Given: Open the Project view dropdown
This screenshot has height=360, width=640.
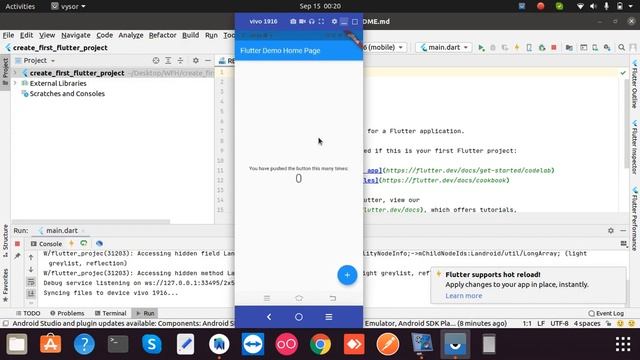Looking at the screenshot, I should click(x=35, y=60).
